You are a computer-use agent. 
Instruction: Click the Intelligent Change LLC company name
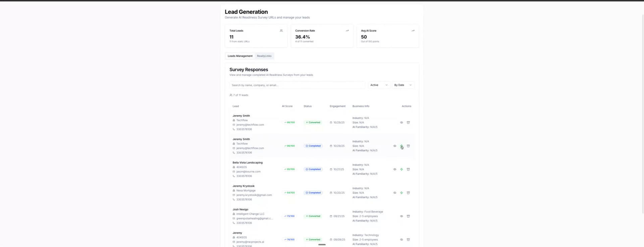point(250,214)
